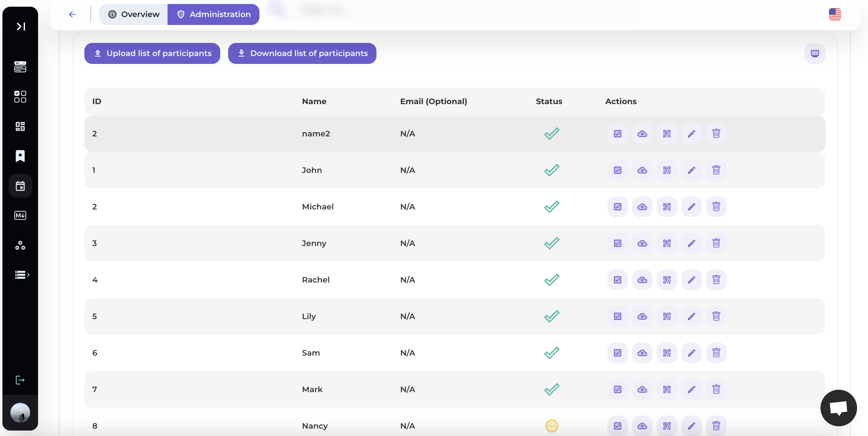Switch to the Overview tab

click(133, 14)
